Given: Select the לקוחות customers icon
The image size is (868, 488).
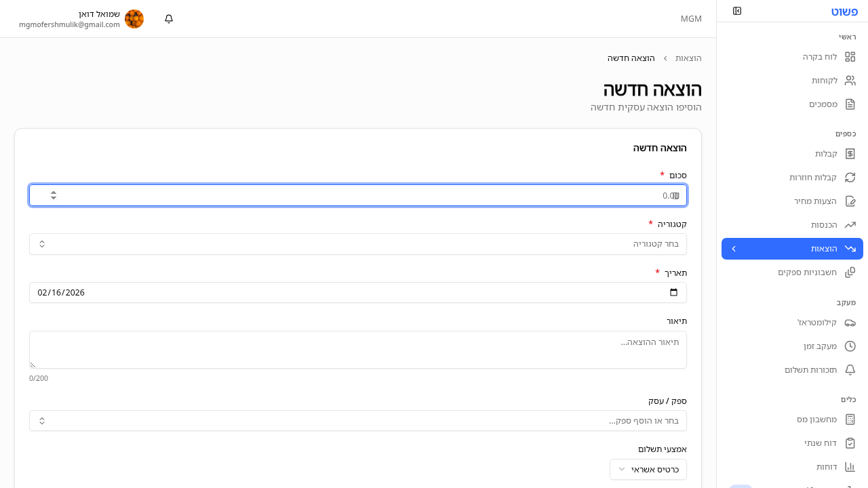Looking at the screenshot, I should [850, 81].
